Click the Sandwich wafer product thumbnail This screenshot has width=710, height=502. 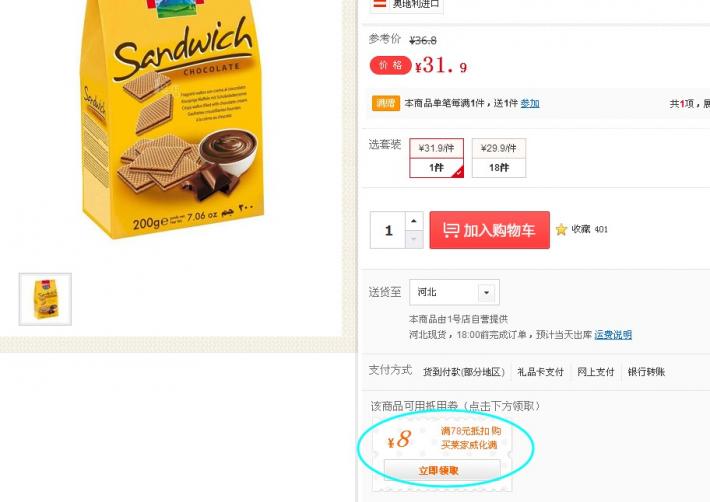pos(45,299)
